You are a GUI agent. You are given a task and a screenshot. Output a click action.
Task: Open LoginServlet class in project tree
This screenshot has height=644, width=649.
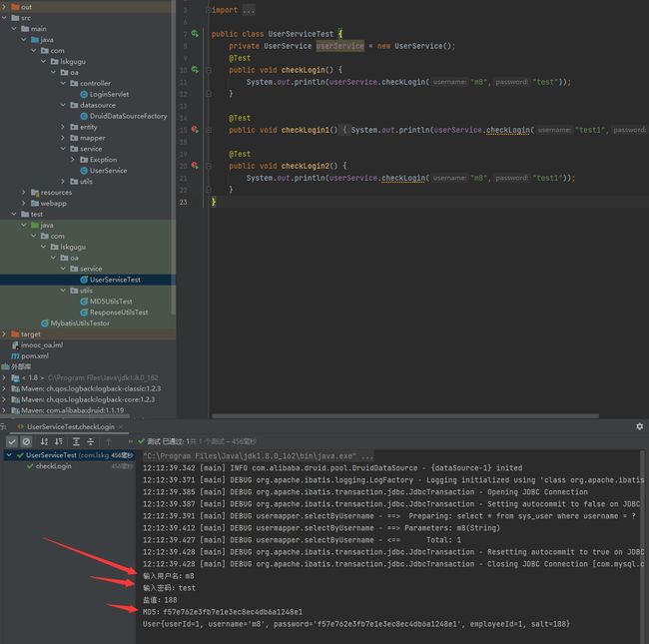point(109,94)
